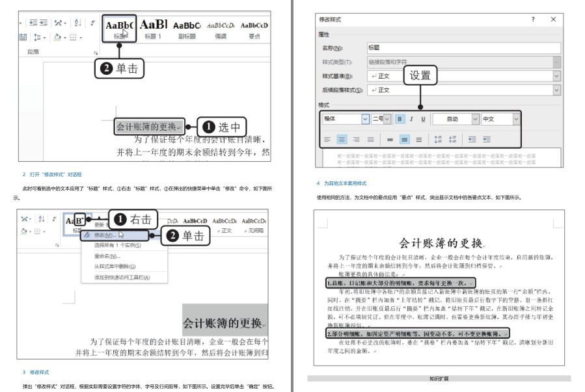Click the borders icon in the 段落 group ribbon
The image size is (585, 392).
tap(73, 37)
